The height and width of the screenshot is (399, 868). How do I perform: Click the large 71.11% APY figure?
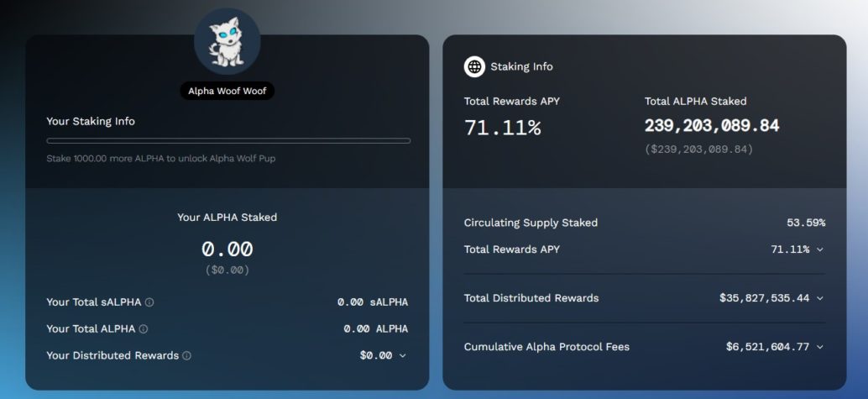coord(502,128)
